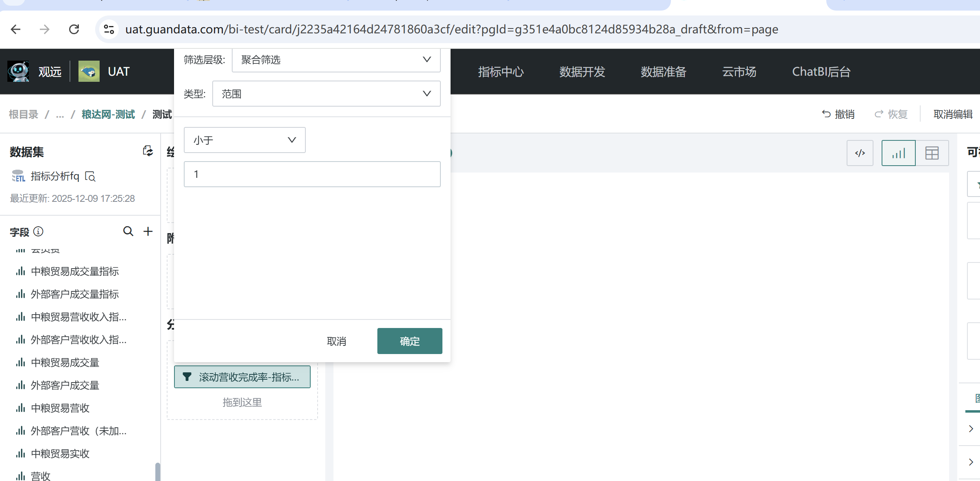Switch to bar chart view

point(898,153)
